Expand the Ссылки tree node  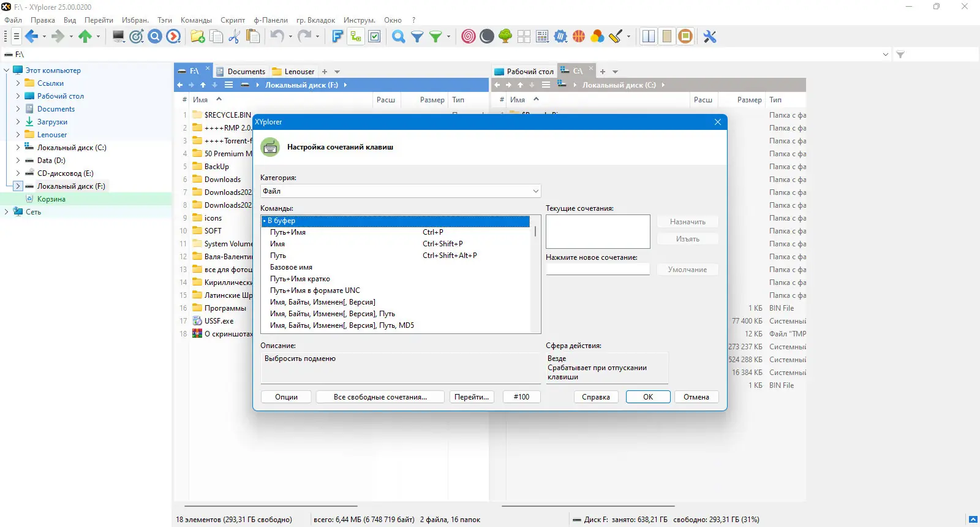(18, 83)
